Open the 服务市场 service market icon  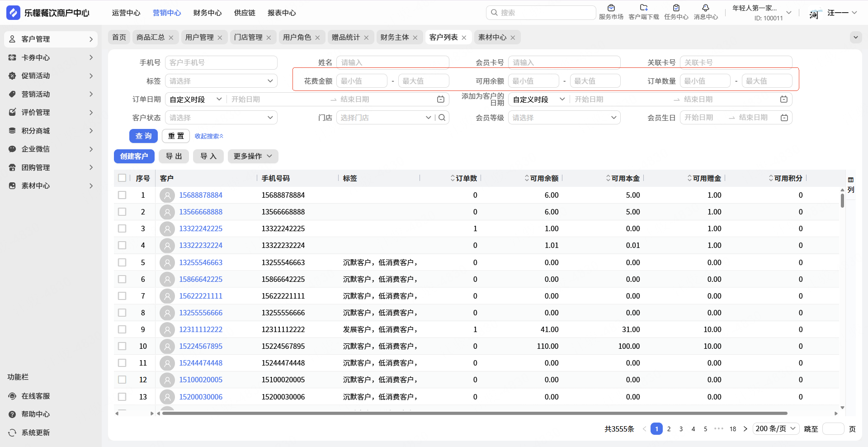611,8
